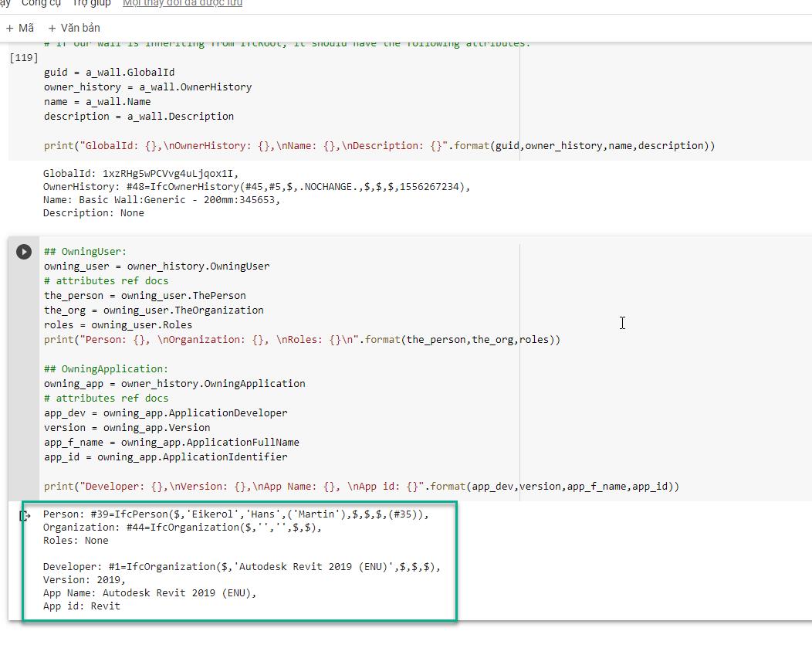Click the GlobalId print statement
Image resolution: width=812 pixels, height=655 pixels.
[378, 145]
